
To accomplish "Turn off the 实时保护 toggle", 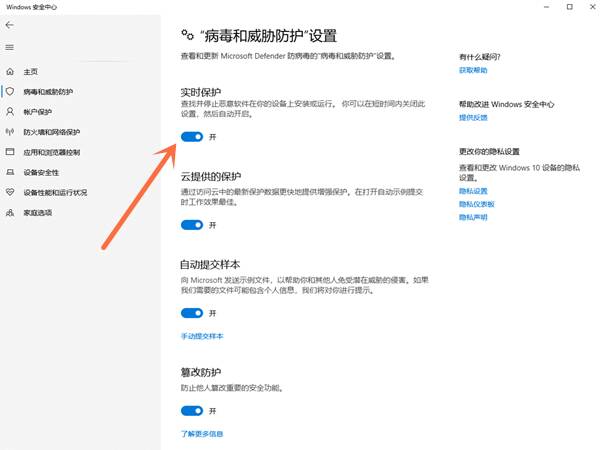I will coord(192,137).
